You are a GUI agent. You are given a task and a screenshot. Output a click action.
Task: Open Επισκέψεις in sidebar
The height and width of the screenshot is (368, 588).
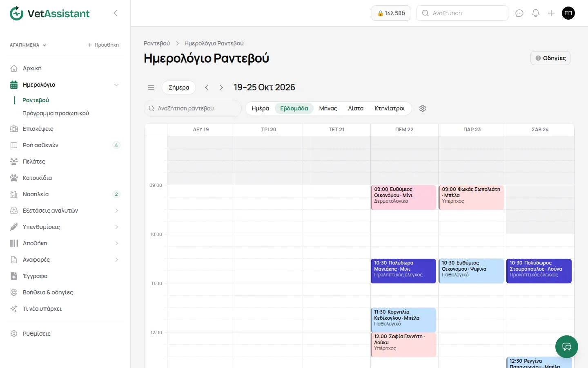(65, 129)
